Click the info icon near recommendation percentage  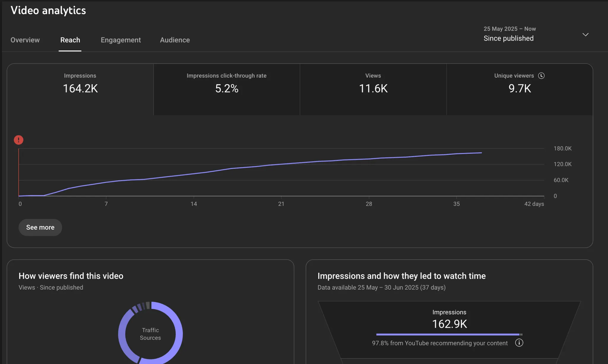[519, 343]
